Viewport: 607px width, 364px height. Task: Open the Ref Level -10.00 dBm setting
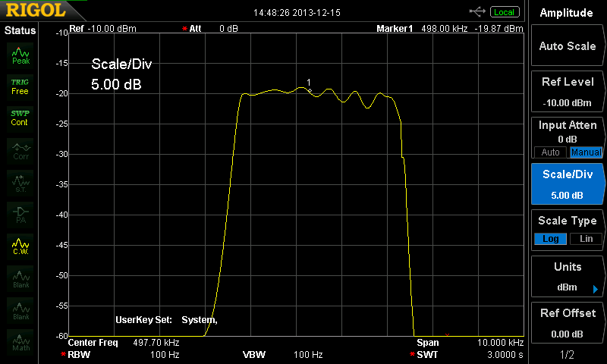pos(567,92)
